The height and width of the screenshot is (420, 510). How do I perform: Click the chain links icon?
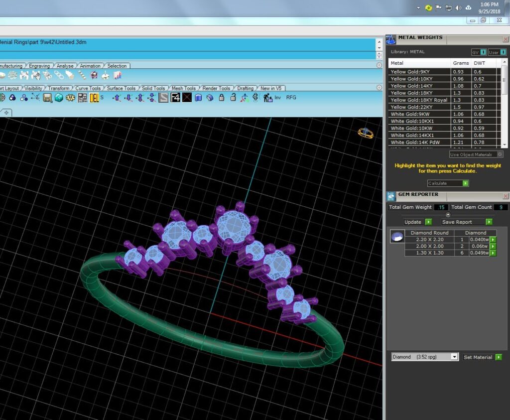point(59,75)
